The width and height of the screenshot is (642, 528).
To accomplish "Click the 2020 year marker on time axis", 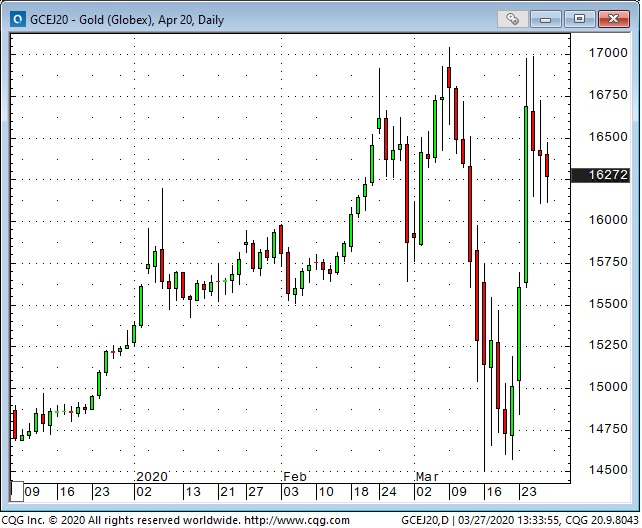I will click(152, 477).
